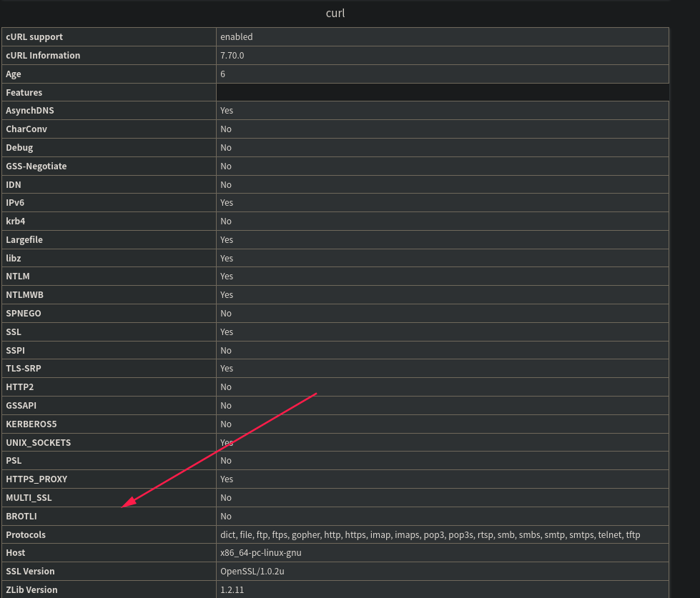
Task: Click the "SSPI" feature label
Action: 15,351
